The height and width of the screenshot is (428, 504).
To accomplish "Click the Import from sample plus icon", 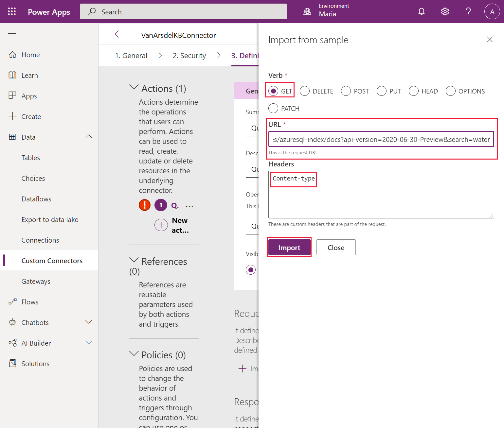I will point(243,368).
